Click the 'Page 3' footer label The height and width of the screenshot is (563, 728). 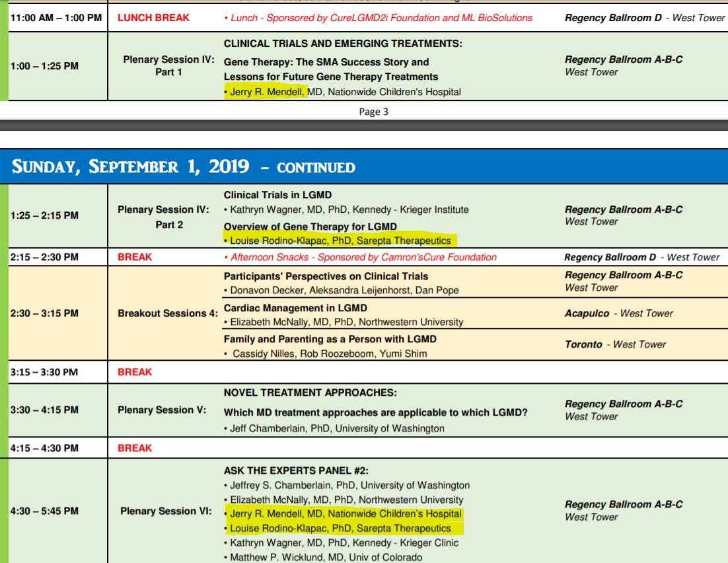[373, 112]
